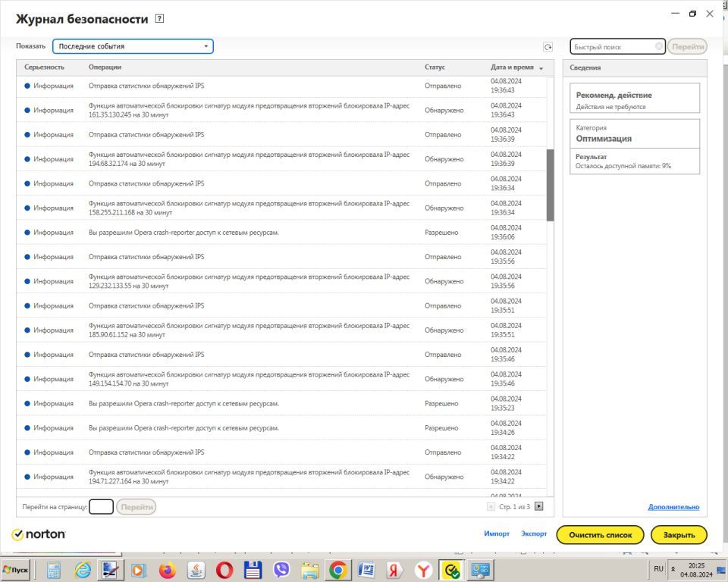Launch Internet Explorer from taskbar

[83, 570]
